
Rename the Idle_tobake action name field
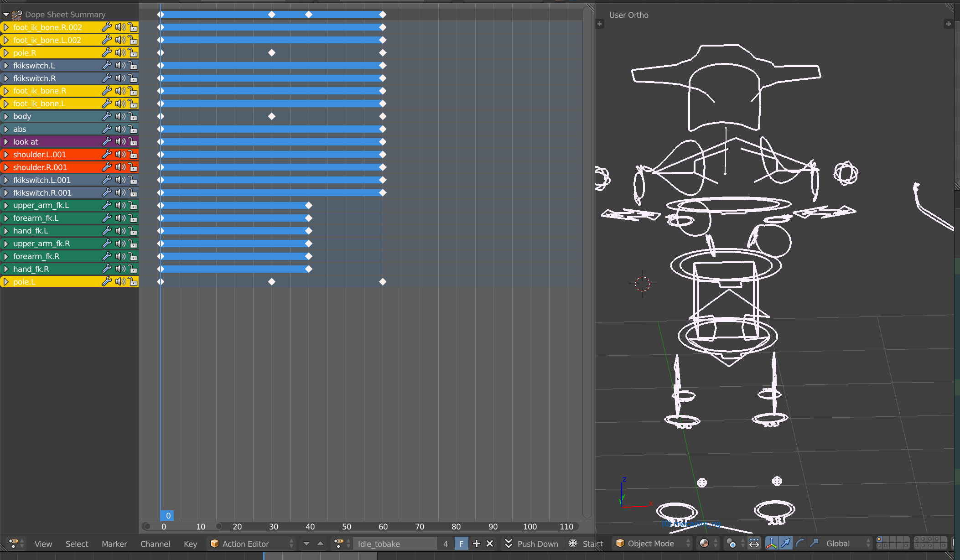[395, 543]
